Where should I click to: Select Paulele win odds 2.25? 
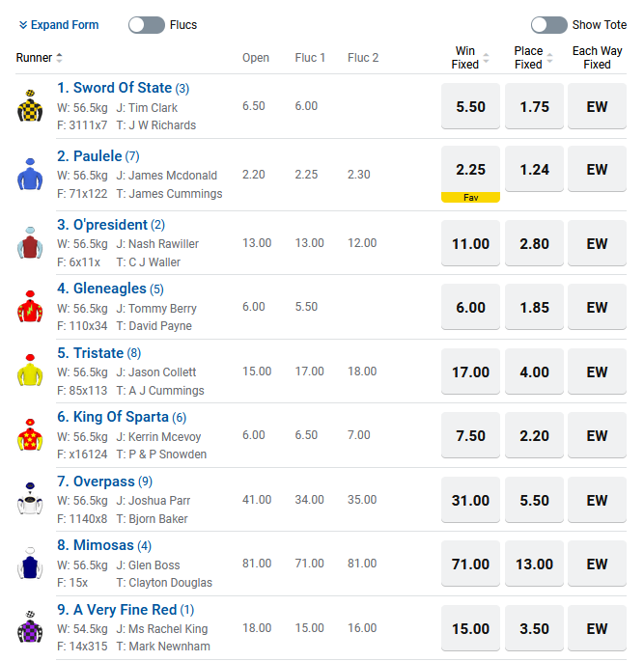(x=470, y=169)
